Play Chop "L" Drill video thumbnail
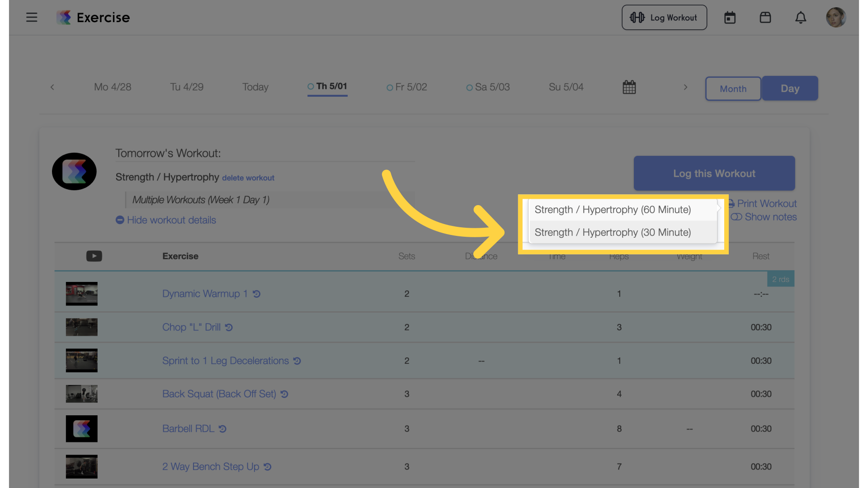Image resolution: width=868 pixels, height=488 pixels. (x=81, y=327)
